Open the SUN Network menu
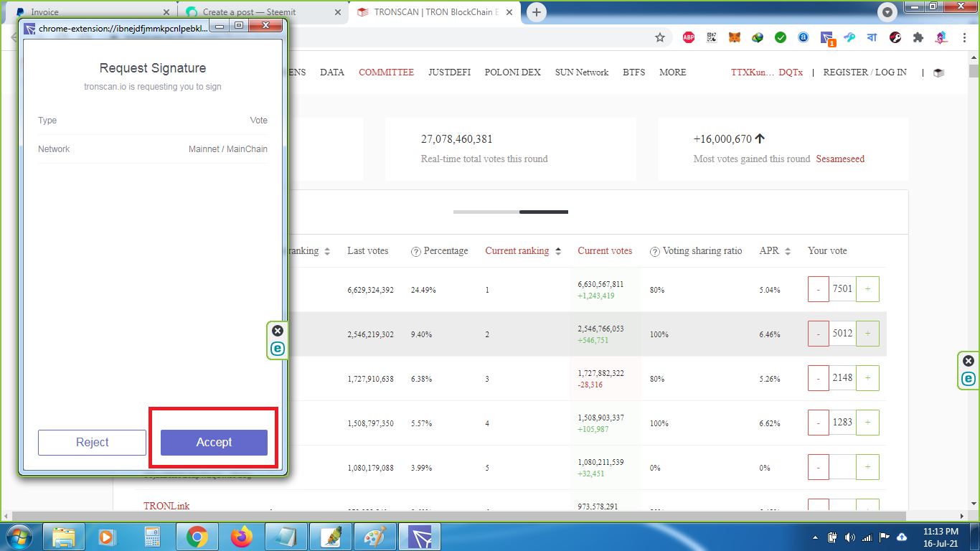This screenshot has height=551, width=980. point(582,72)
